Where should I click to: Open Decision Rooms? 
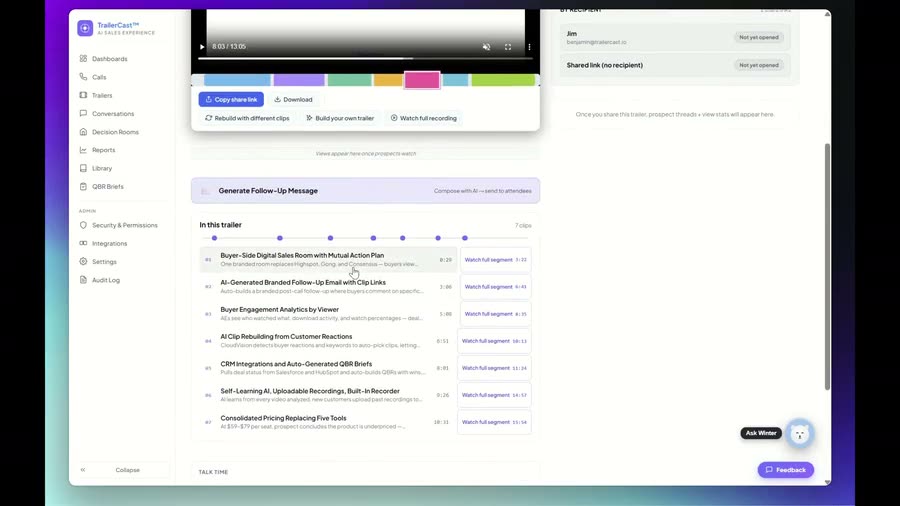point(115,132)
